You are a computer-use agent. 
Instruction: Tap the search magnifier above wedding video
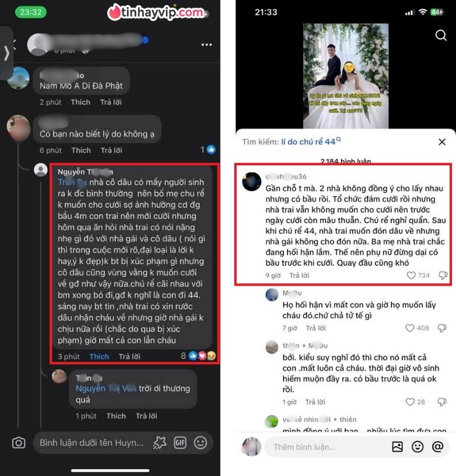click(x=441, y=35)
